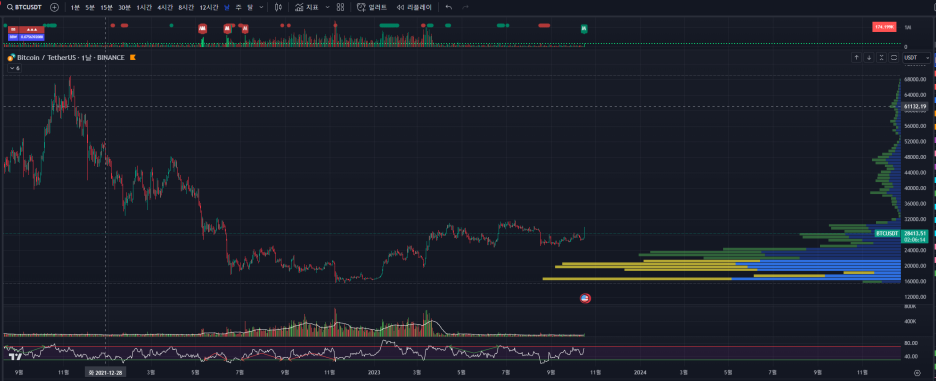936x381 pixels.
Task: Choose the 8시간 timeframe
Action: [186, 7]
